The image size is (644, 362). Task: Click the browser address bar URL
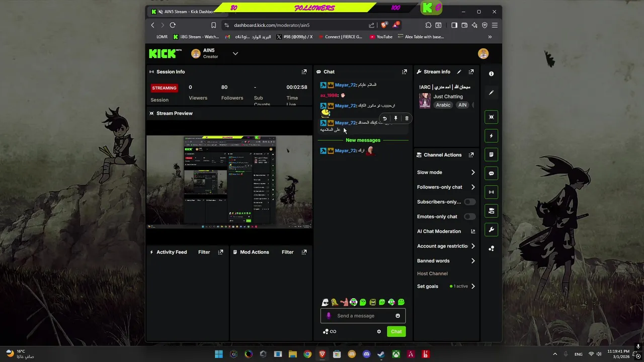[x=272, y=25]
